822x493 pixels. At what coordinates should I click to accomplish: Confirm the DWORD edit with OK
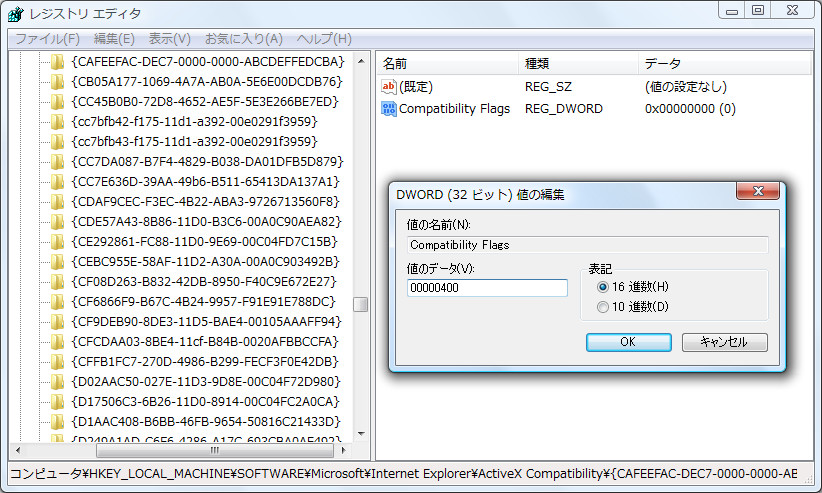tap(629, 342)
